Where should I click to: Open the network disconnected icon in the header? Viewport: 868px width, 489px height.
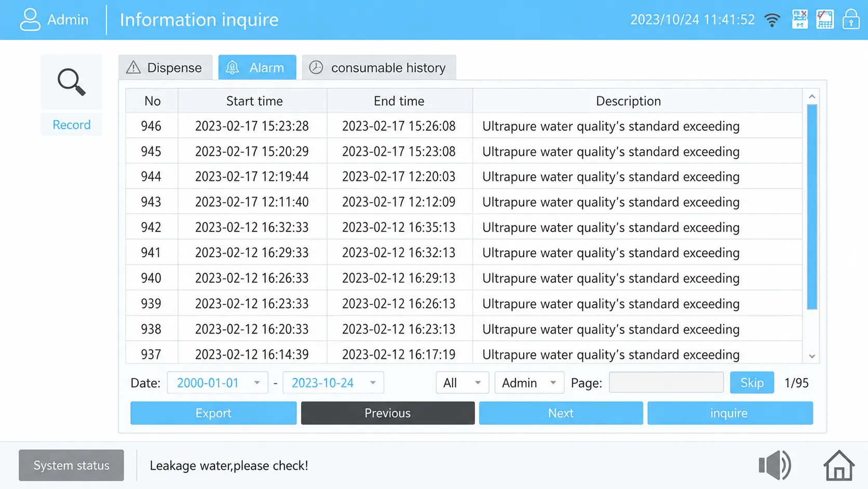click(x=799, y=20)
